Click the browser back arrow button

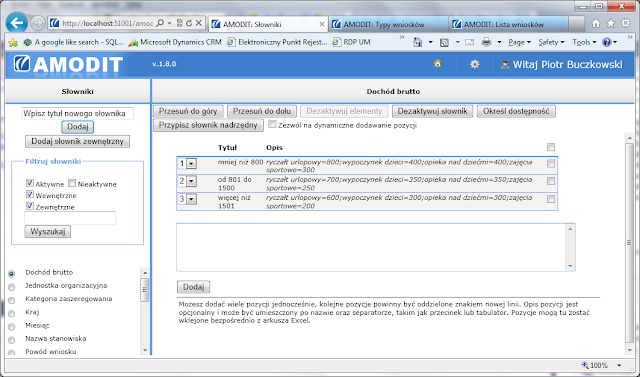click(x=17, y=23)
